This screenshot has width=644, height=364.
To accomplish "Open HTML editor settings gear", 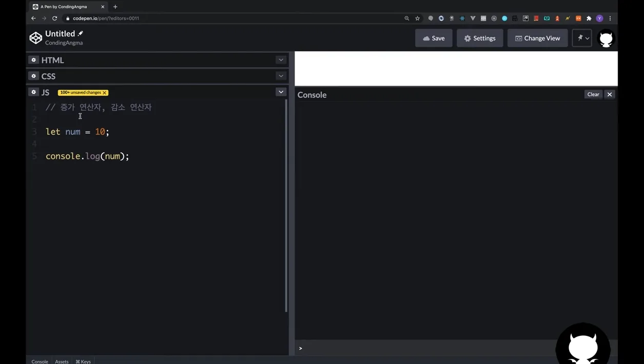I will 33,60.
